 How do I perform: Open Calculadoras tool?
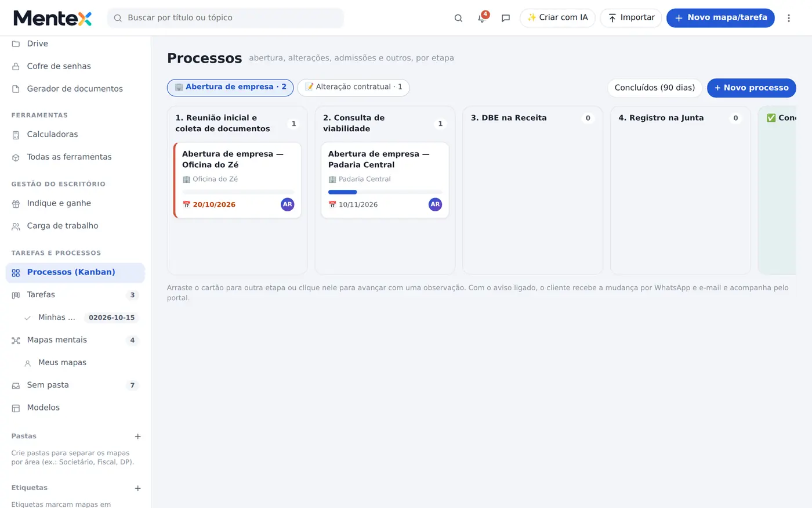pyautogui.click(x=75, y=134)
